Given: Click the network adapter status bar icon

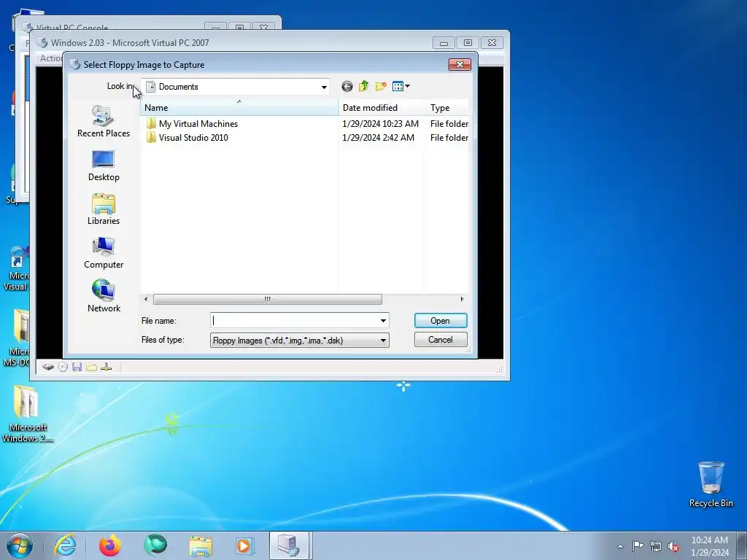Looking at the screenshot, I should [x=107, y=367].
